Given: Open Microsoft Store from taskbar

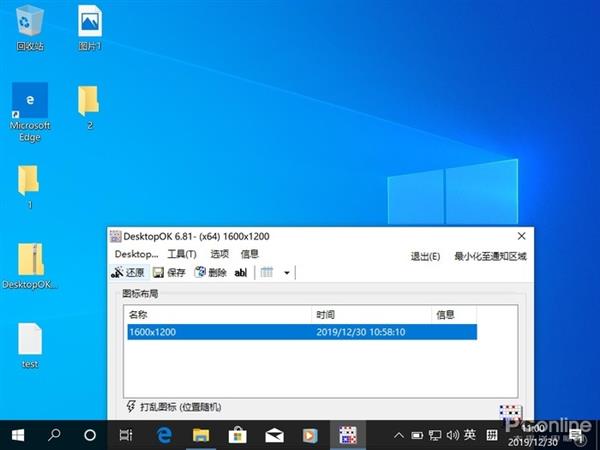Looking at the screenshot, I should click(x=237, y=435).
